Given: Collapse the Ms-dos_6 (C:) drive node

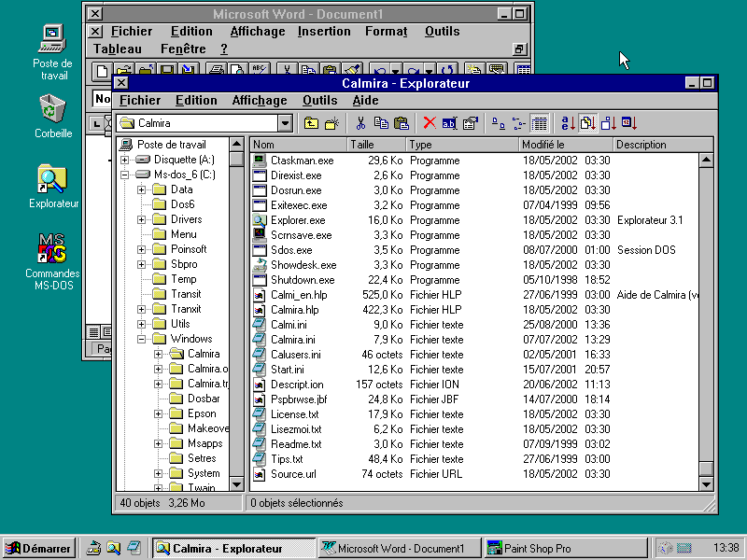Looking at the screenshot, I should 125,175.
